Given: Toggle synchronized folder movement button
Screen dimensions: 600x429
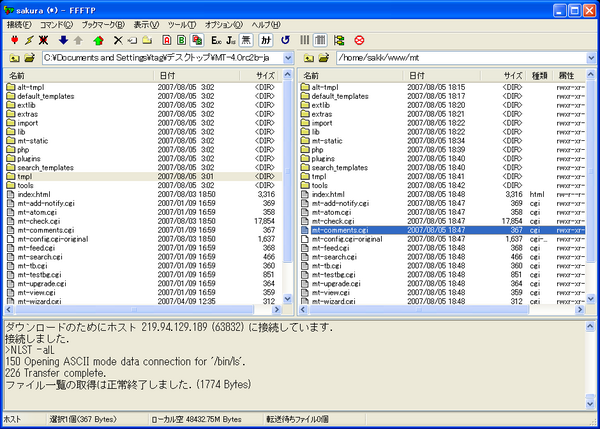Looking at the screenshot, I should click(x=339, y=40).
